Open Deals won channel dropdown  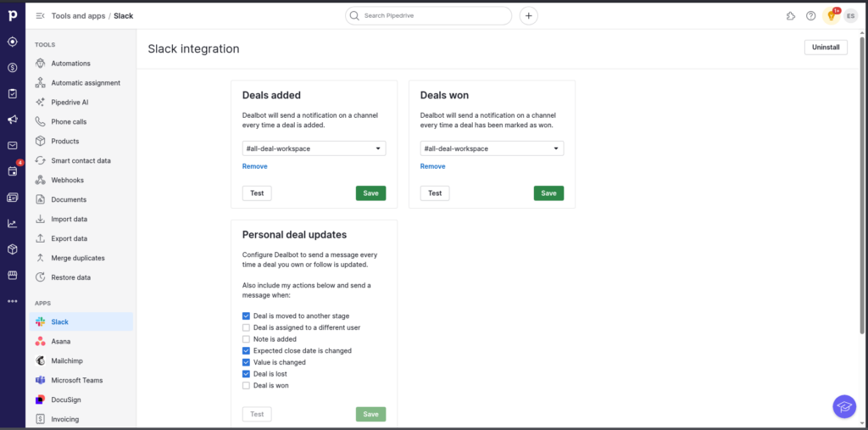[492, 148]
